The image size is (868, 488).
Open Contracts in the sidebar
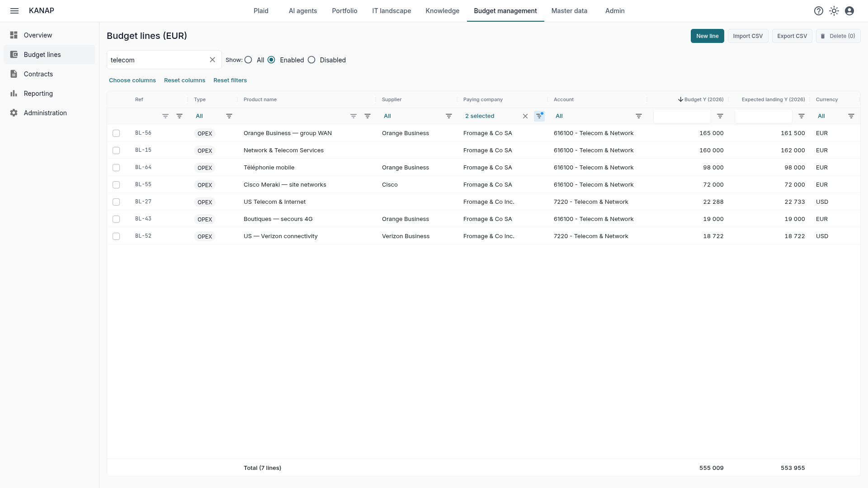coord(50,74)
